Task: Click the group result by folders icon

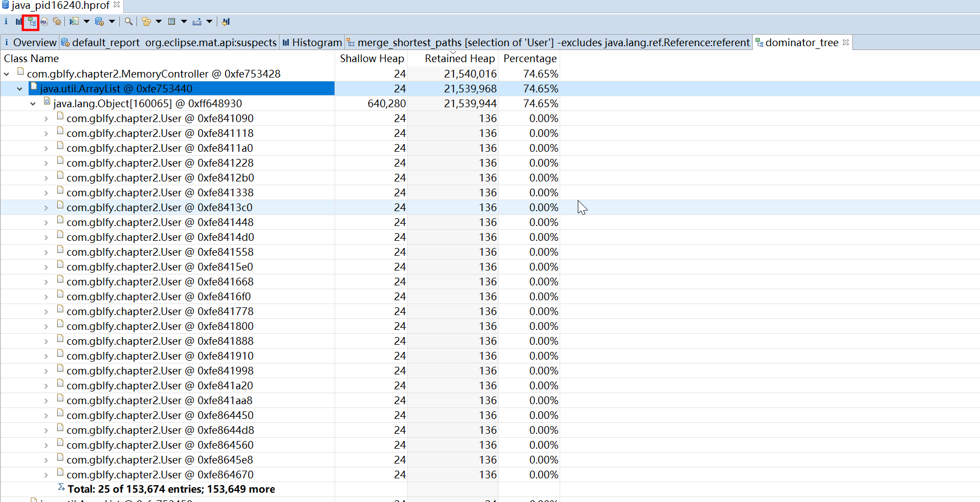Action: coord(146,21)
